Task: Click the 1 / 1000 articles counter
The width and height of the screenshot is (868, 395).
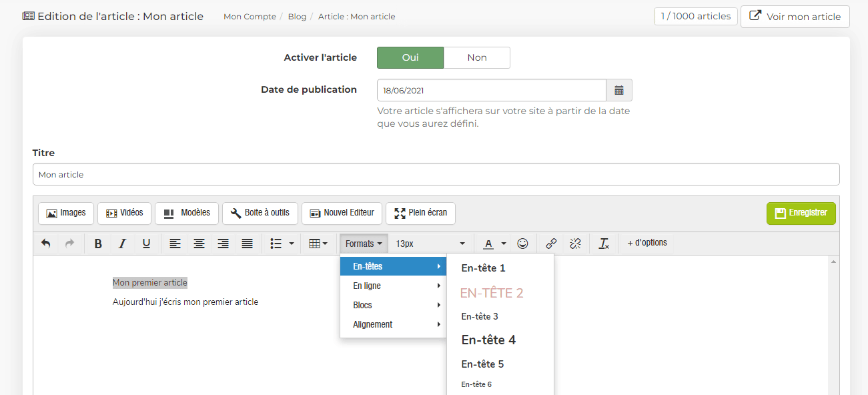Action: point(696,16)
